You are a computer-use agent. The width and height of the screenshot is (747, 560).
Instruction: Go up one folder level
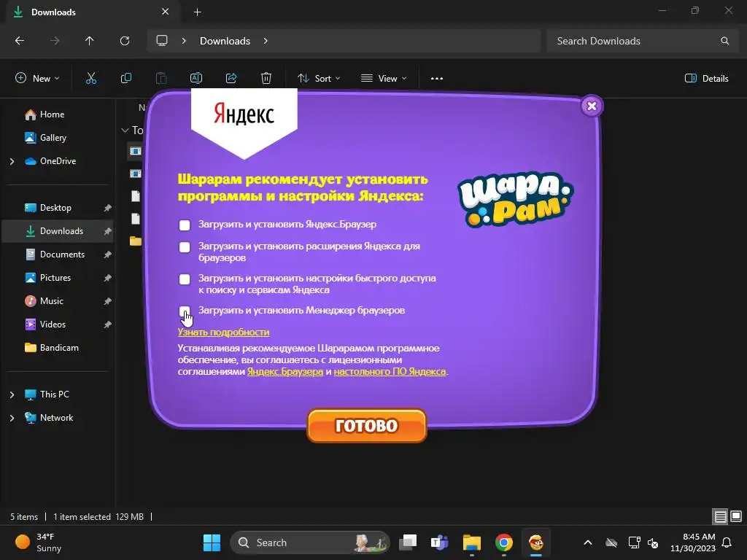point(89,41)
